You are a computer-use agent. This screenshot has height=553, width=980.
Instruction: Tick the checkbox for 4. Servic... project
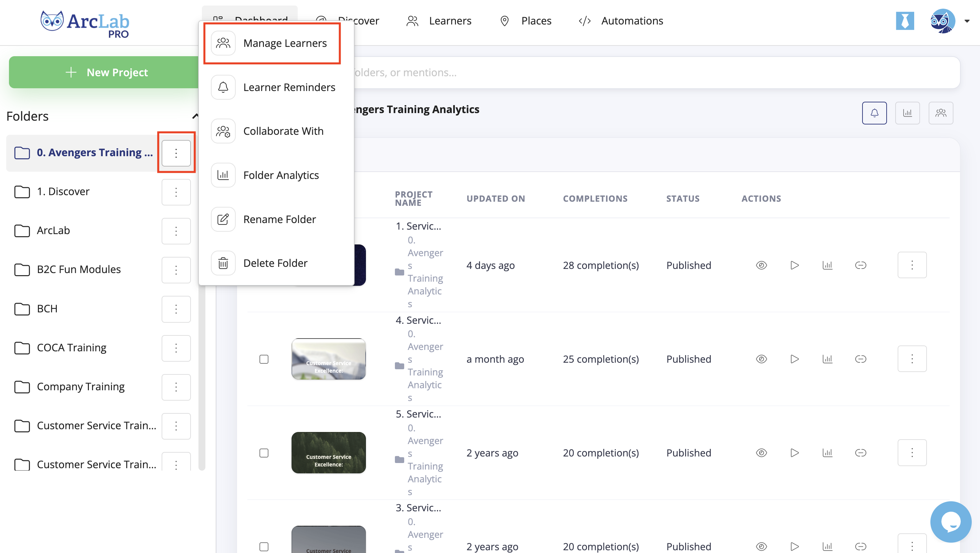click(x=264, y=359)
